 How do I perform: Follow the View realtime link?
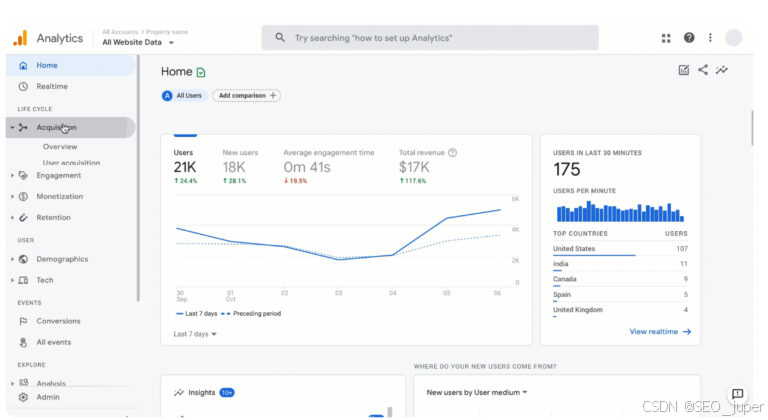[660, 332]
